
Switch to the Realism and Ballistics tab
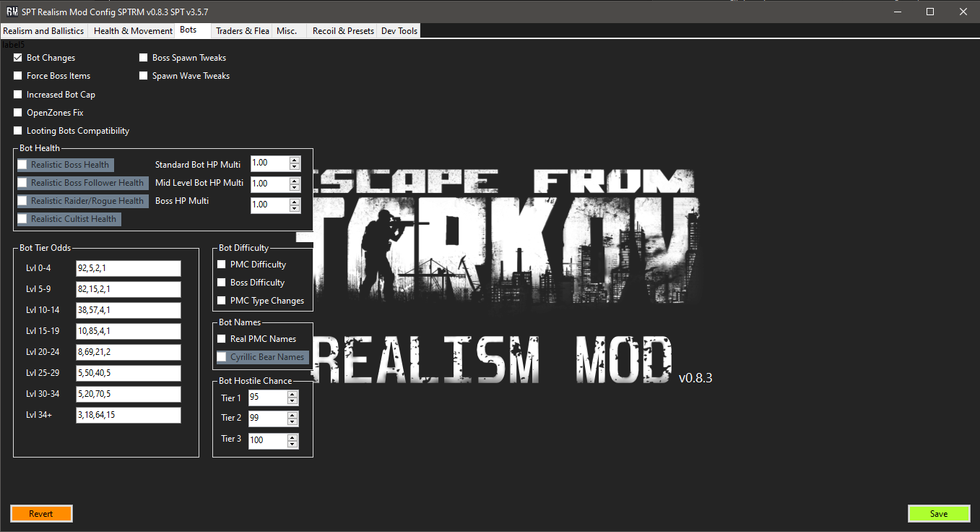pos(43,31)
